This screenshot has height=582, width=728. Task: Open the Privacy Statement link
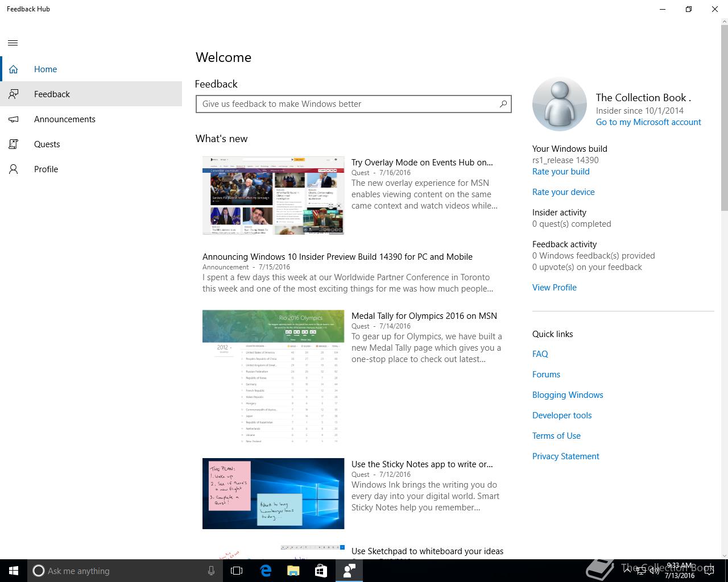pyautogui.click(x=566, y=456)
